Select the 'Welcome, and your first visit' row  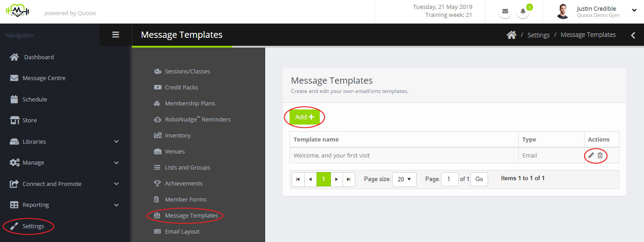(454, 155)
